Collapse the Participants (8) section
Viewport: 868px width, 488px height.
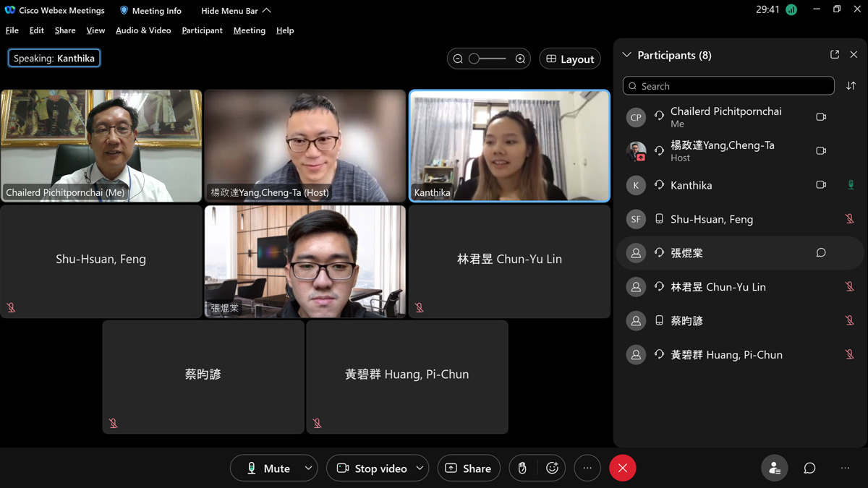coord(627,55)
